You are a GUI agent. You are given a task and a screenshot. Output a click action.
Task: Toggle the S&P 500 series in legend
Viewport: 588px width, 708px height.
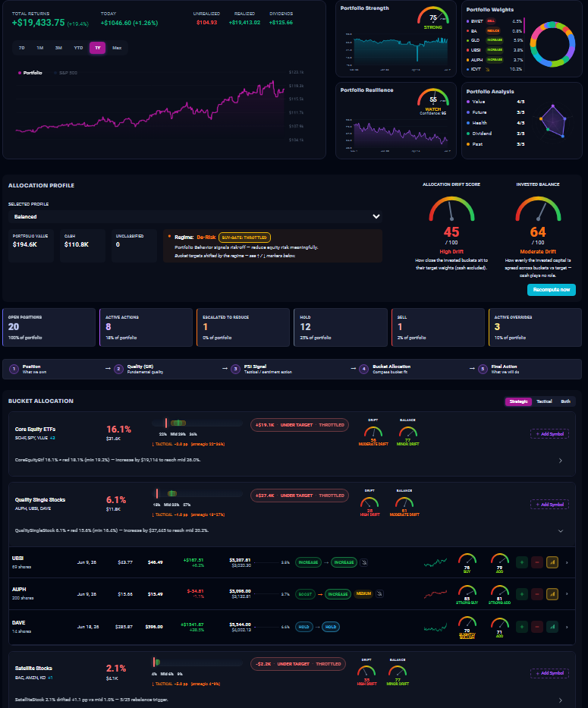tap(65, 73)
